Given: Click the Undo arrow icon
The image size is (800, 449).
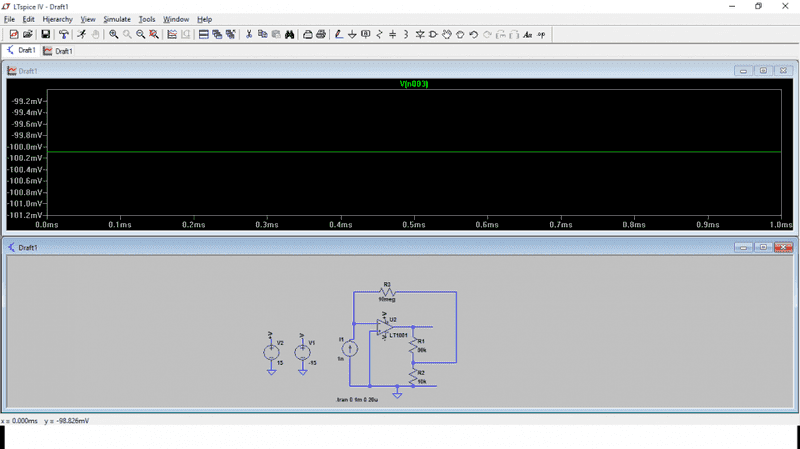Looking at the screenshot, I should point(473,34).
